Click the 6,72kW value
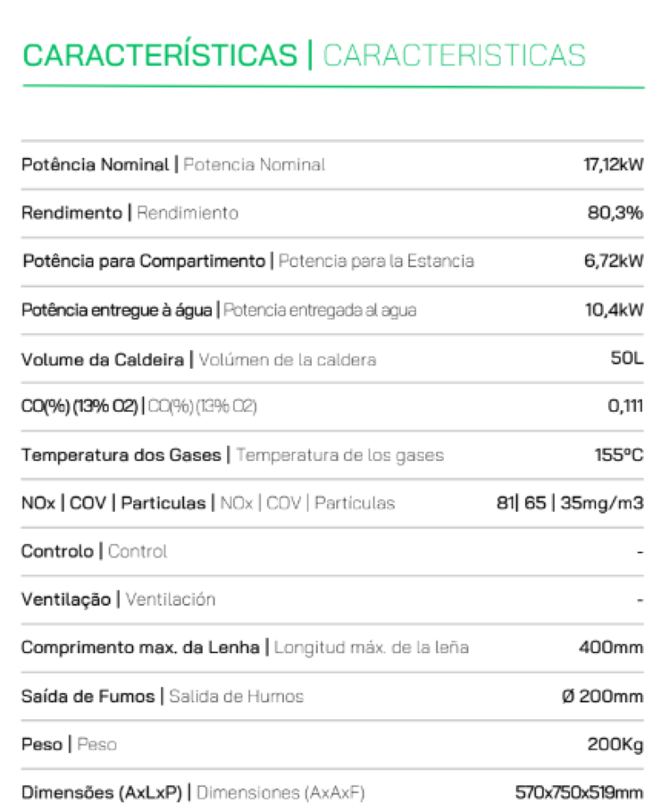 tap(614, 261)
